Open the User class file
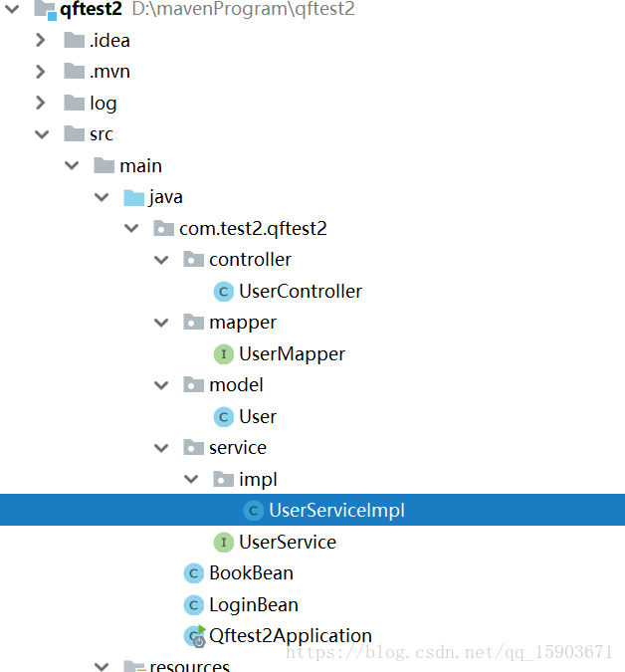Image resolution: width=625 pixels, height=672 pixels. (x=258, y=416)
